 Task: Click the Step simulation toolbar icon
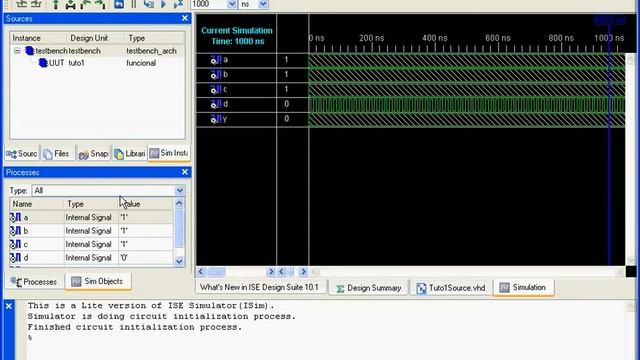click(149, 4)
